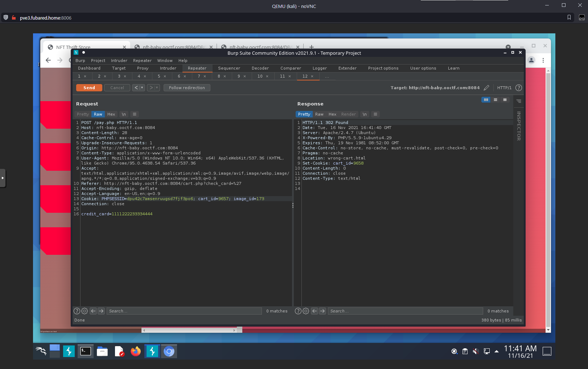588x369 pixels.
Task: Switch to top-bottom split layout view
Action: [496, 100]
